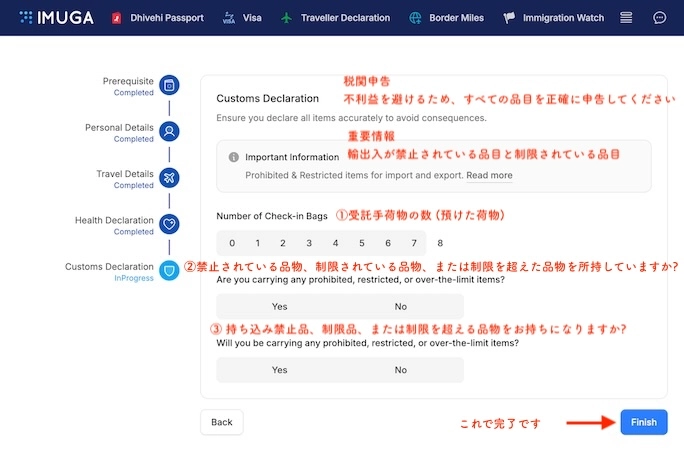Click the Personal Details step icon

(169, 131)
